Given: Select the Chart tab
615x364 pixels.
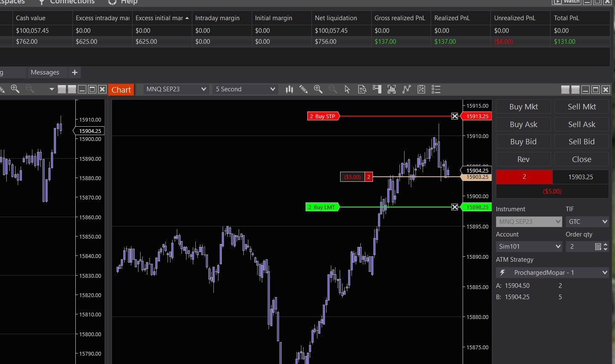Looking at the screenshot, I should [x=121, y=90].
